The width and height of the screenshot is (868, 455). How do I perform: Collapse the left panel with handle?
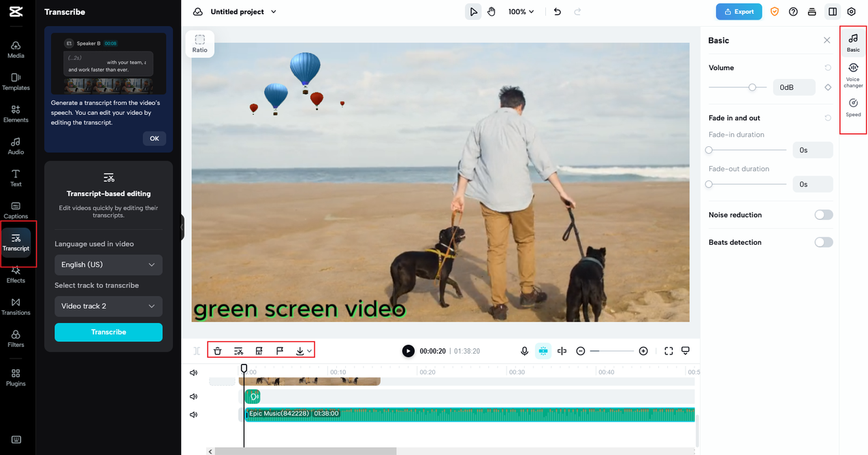click(x=182, y=227)
